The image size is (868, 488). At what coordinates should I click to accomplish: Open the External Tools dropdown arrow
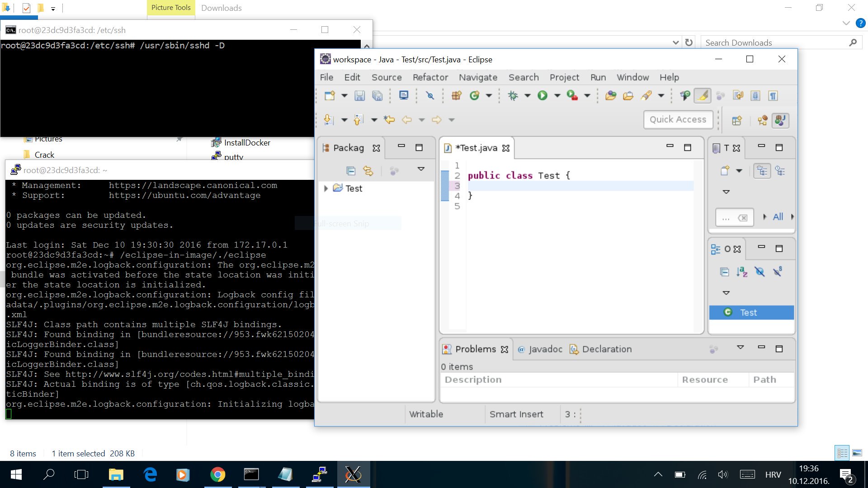[587, 95]
